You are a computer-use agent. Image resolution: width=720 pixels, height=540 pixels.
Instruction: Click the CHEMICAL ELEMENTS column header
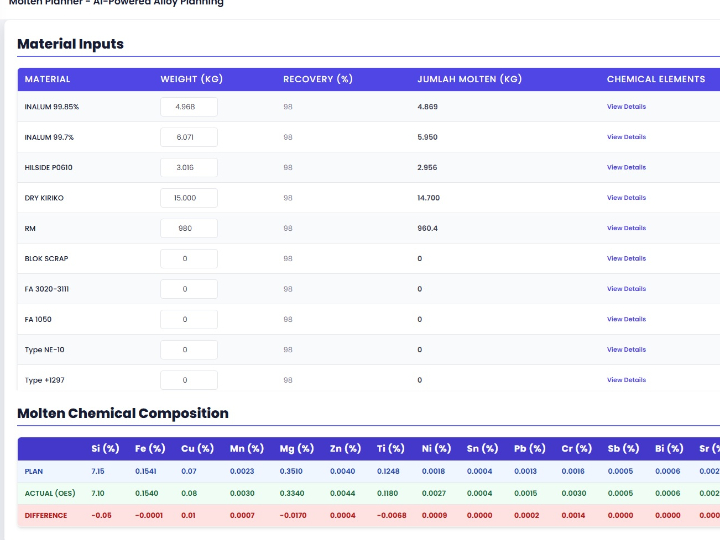656,79
